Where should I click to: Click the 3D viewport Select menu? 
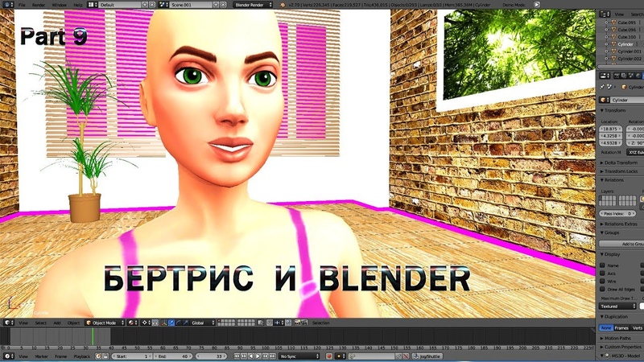click(40, 323)
